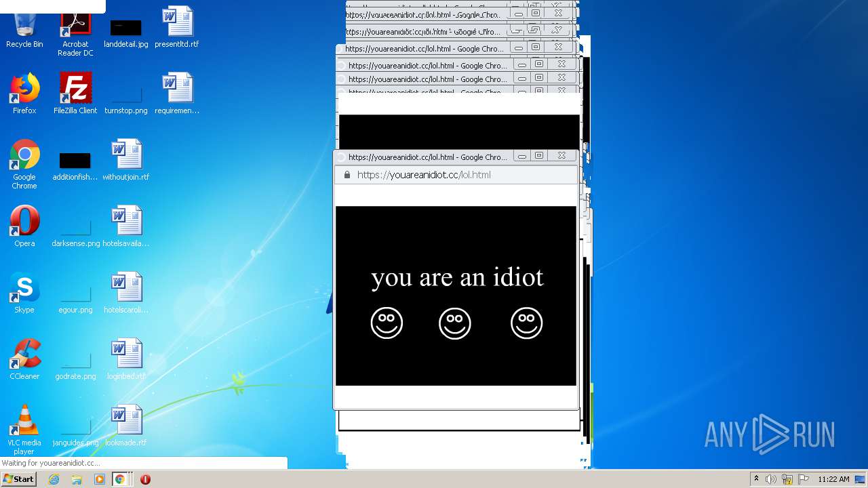Viewport: 868px width, 488px height.
Task: Select janguides.png on the desktop
Action: click(75, 432)
